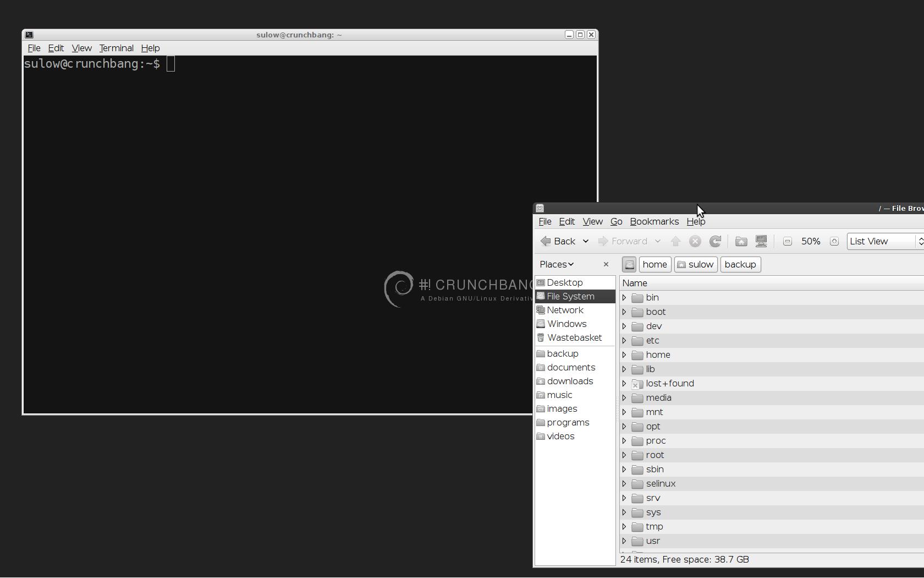Select the sbin folder row
Viewport: 924px width, 578px height.
click(772, 469)
